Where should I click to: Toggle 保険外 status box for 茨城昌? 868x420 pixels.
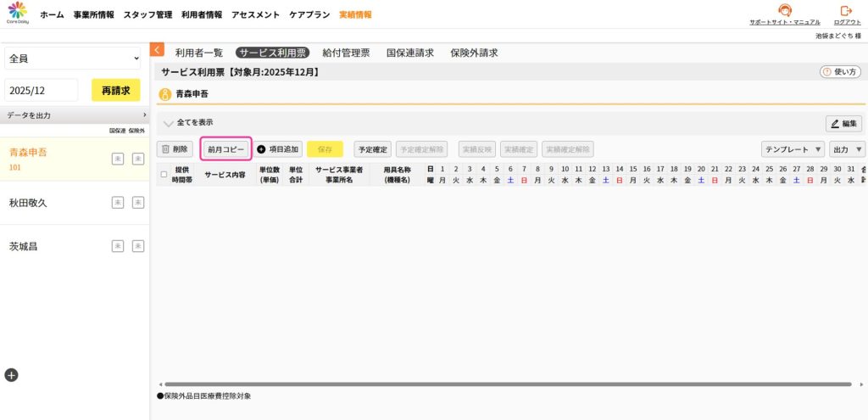pos(137,246)
